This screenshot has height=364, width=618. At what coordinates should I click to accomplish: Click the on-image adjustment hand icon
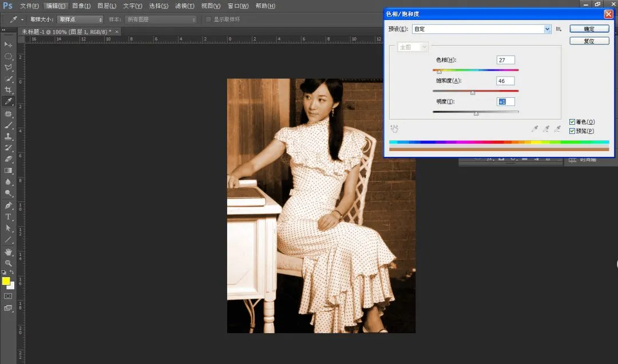(x=394, y=129)
